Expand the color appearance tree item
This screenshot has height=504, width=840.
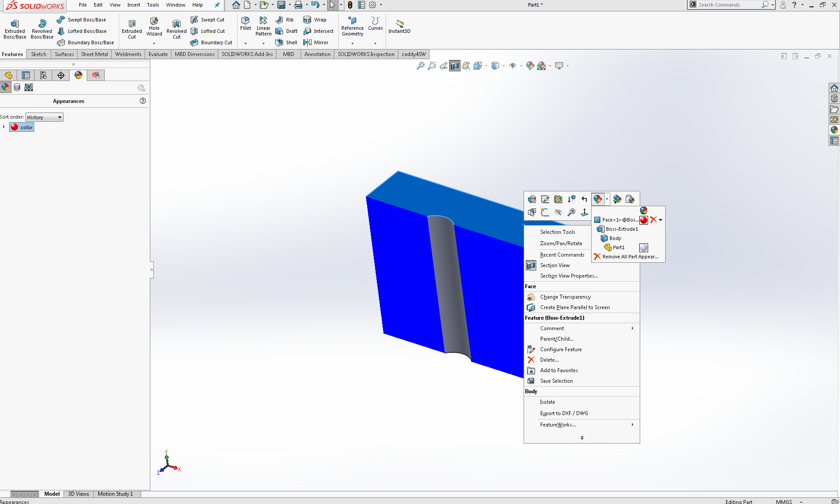coord(4,127)
